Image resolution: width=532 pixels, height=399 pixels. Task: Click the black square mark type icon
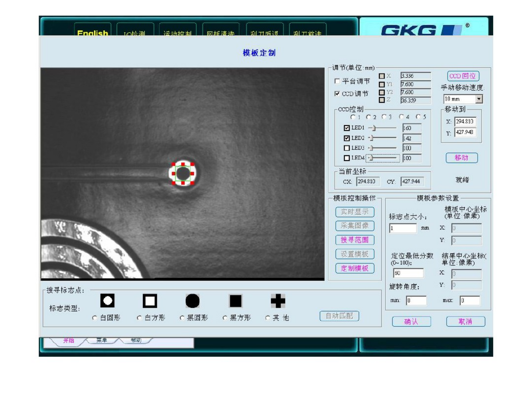[x=235, y=300]
